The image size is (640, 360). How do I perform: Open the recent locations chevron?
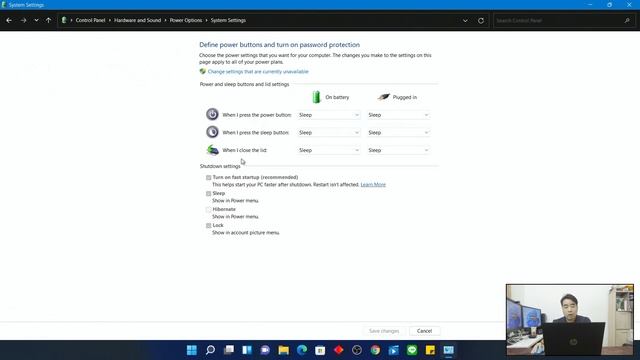click(36, 20)
